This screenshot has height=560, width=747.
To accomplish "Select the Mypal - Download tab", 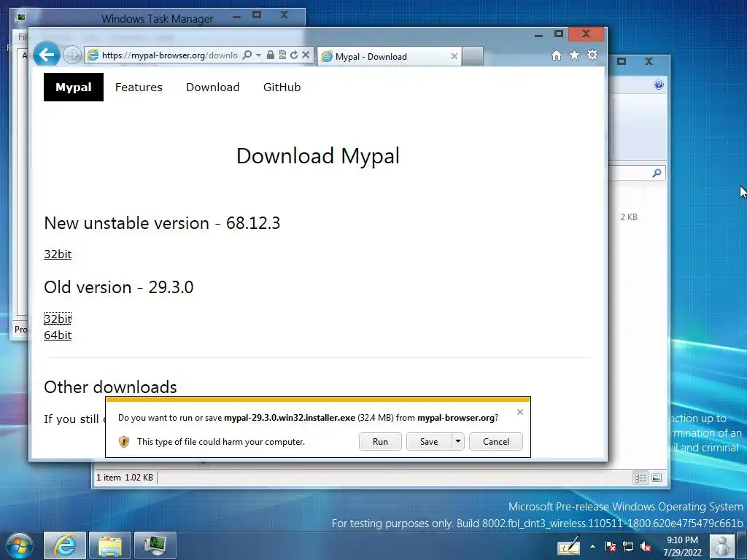I will pyautogui.click(x=390, y=57).
